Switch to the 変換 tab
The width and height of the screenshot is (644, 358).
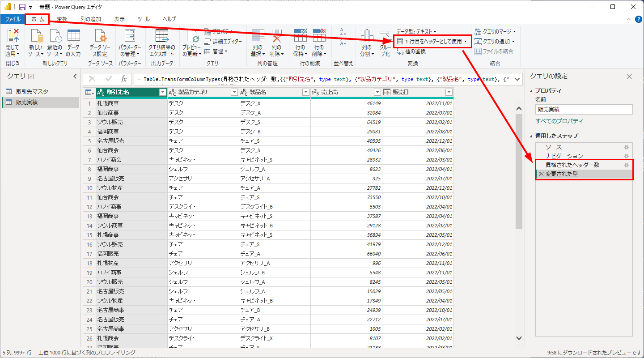tap(62, 19)
